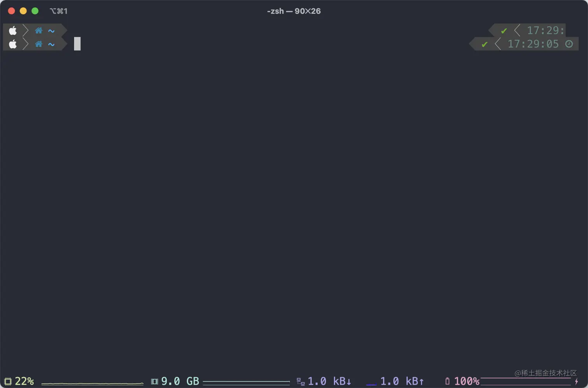Click the battery level "100%"

tap(467, 381)
